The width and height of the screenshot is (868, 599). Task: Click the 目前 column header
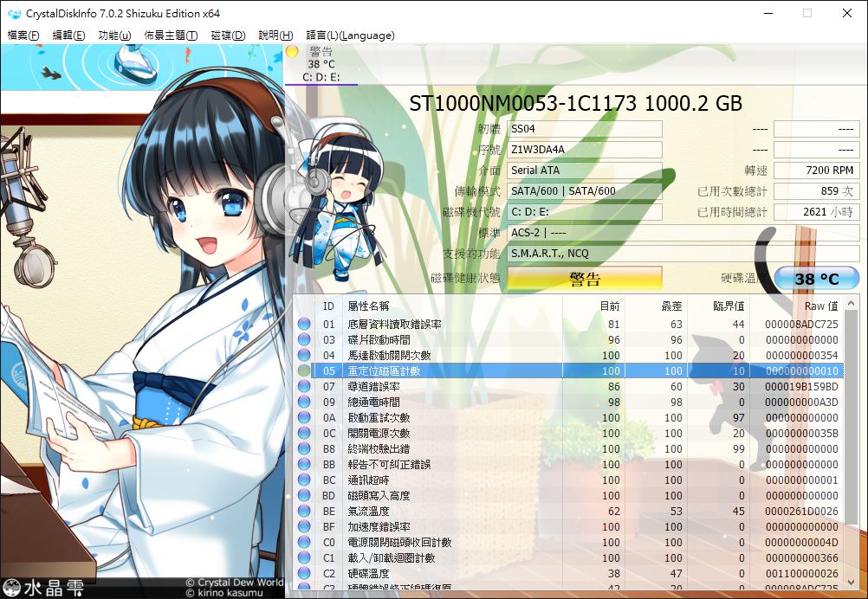tap(593, 306)
